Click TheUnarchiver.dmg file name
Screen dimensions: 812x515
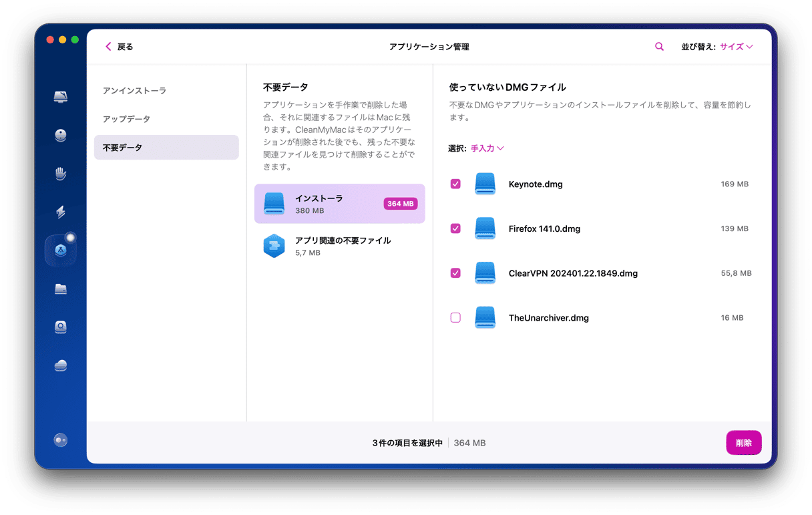click(549, 319)
